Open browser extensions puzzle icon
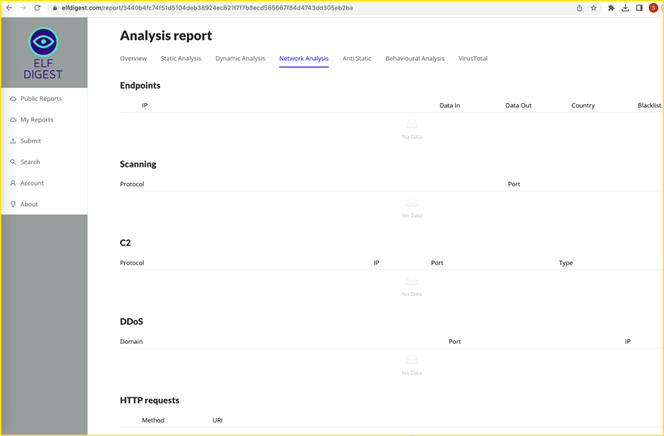Image resolution: width=664 pixels, height=436 pixels. click(611, 8)
